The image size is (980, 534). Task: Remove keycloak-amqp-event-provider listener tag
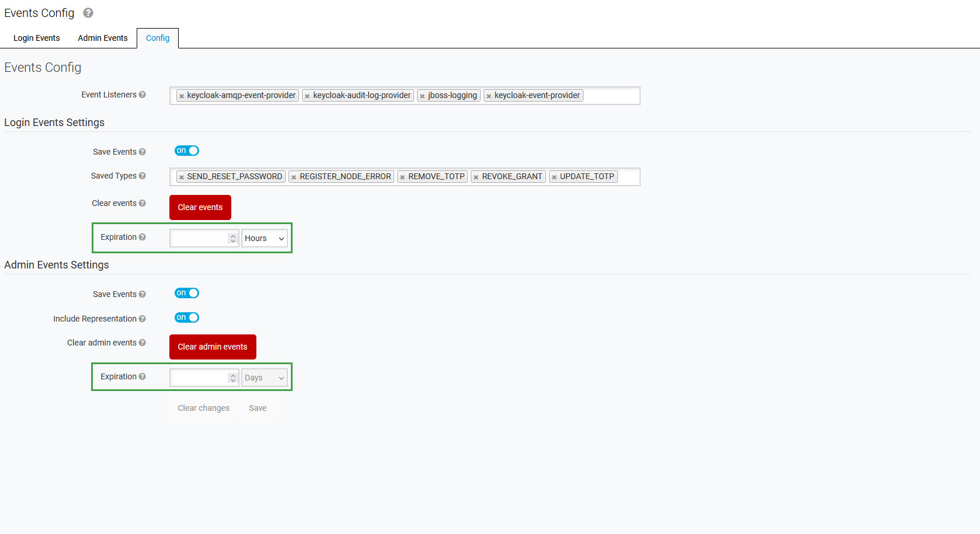coord(182,96)
